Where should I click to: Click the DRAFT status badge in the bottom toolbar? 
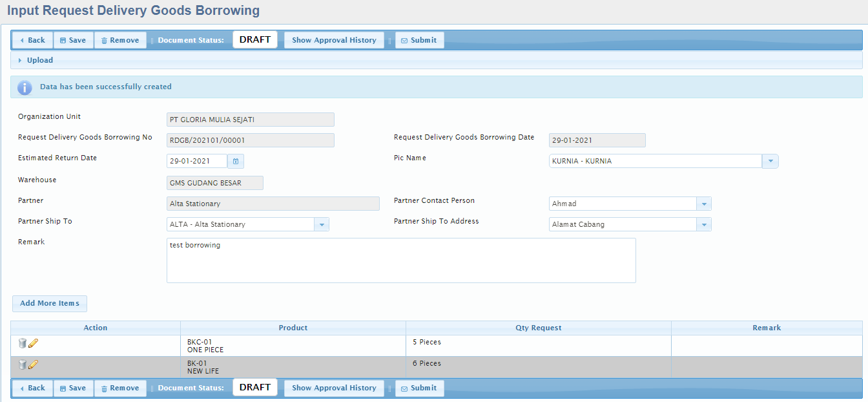point(255,387)
